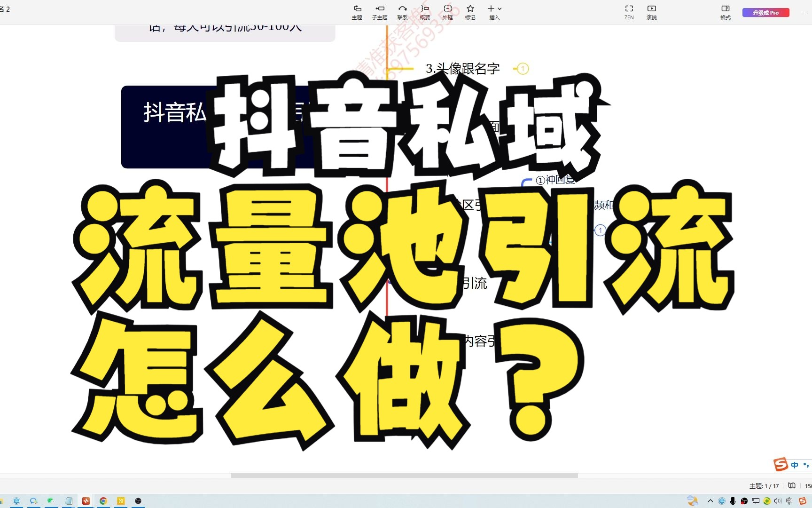This screenshot has width=812, height=508.
Task: Click the 升级成 Pro upgrade button
Action: (766, 12)
